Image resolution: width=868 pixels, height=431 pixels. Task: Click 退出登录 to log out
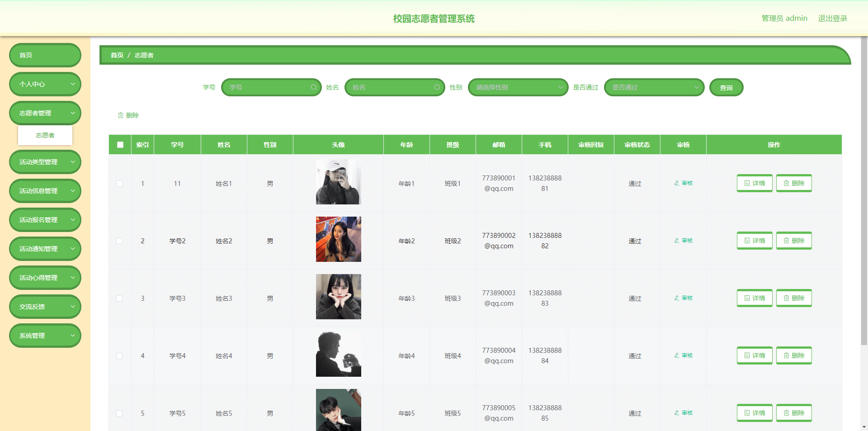832,18
